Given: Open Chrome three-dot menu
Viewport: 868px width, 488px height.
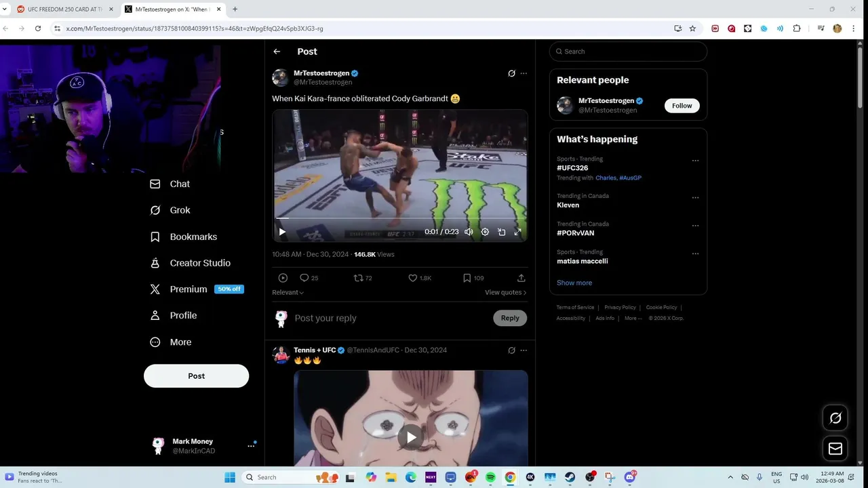Looking at the screenshot, I should [x=853, y=28].
